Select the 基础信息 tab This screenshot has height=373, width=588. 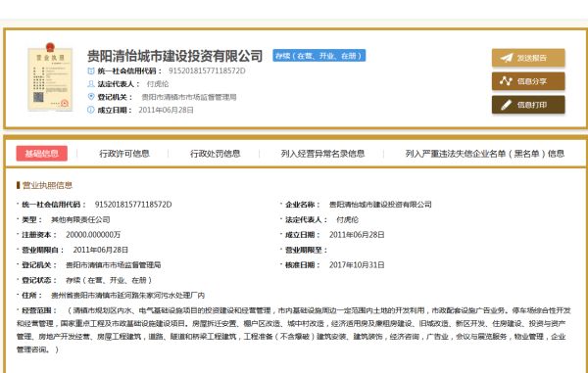[x=41, y=153]
